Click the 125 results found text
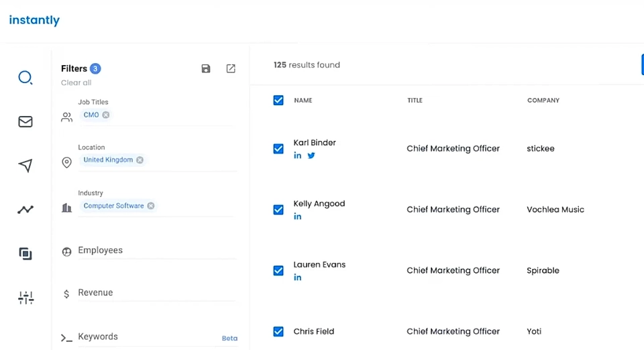Screen dimensions: 644x350 (307, 65)
